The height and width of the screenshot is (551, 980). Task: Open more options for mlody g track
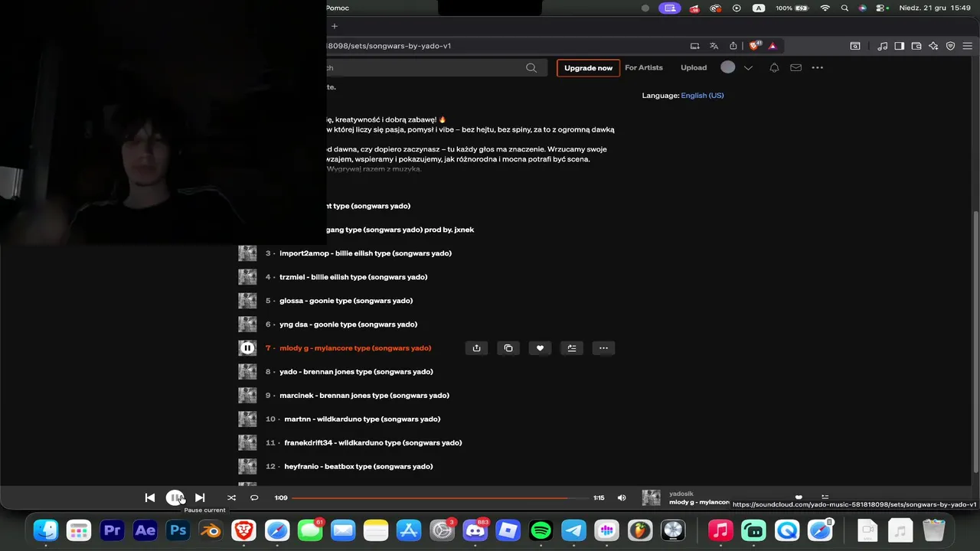coord(603,348)
